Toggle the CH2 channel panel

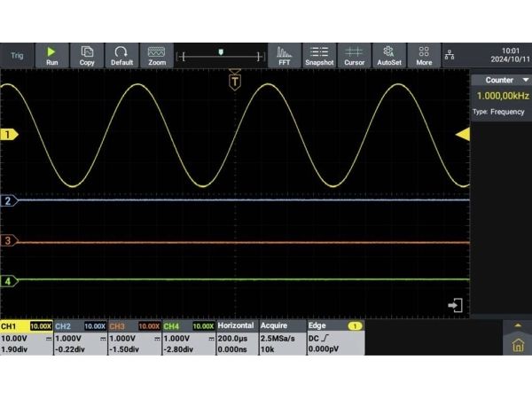[x=81, y=338]
